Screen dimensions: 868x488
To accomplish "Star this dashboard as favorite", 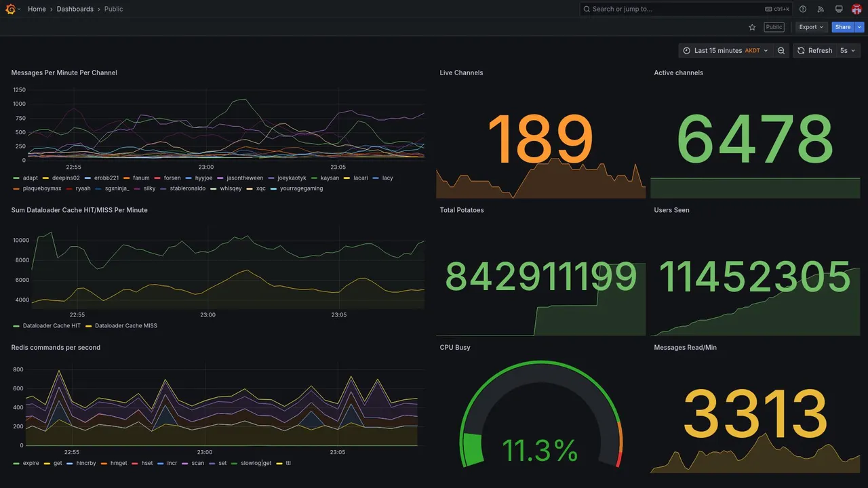I will [x=752, y=27].
